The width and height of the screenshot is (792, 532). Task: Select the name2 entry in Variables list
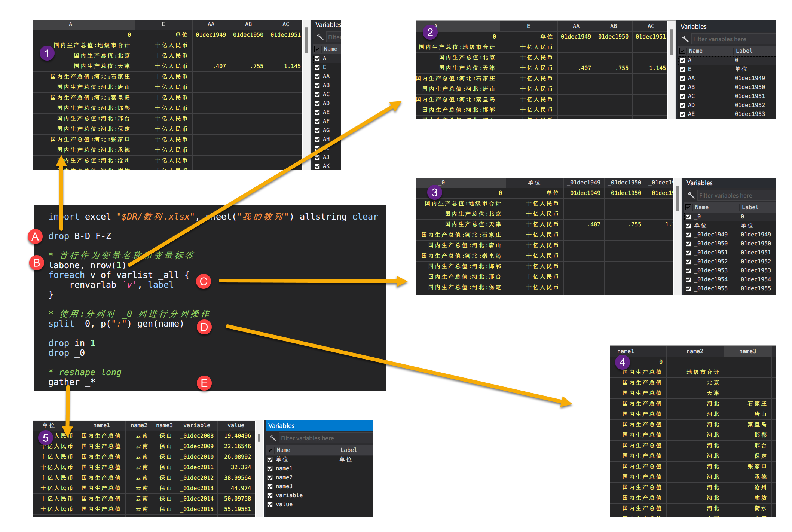pos(284,477)
